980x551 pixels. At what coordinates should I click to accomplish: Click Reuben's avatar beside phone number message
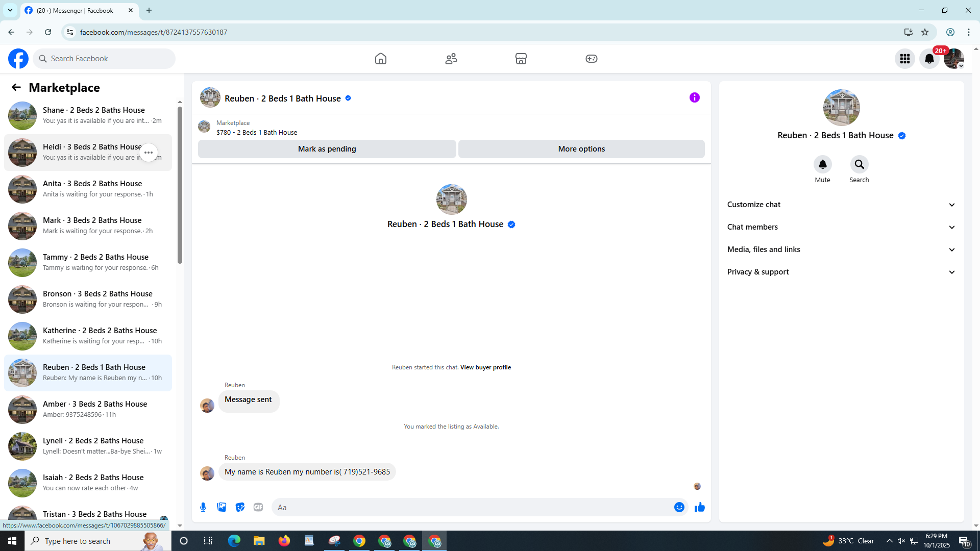[x=207, y=473]
